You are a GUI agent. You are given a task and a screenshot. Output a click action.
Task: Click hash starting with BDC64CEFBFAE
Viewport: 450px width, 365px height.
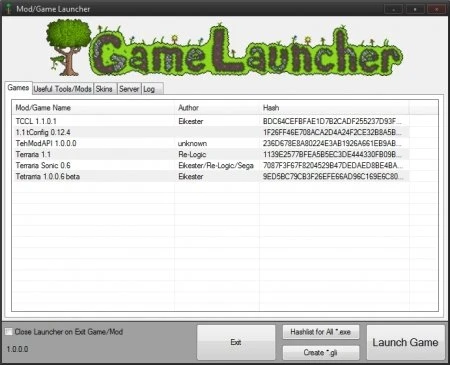(x=332, y=121)
